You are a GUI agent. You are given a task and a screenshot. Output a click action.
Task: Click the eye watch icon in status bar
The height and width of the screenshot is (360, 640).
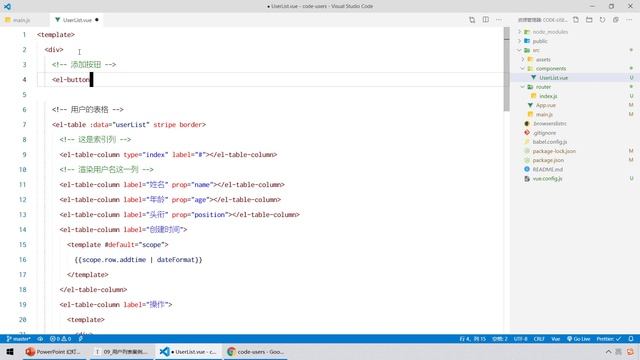pyautogui.click(x=40, y=339)
